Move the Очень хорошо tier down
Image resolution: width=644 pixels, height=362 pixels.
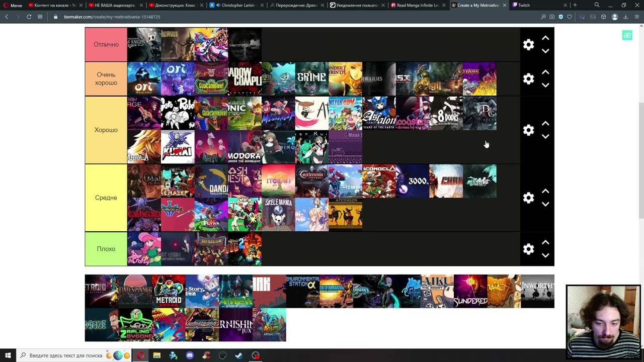click(x=545, y=85)
